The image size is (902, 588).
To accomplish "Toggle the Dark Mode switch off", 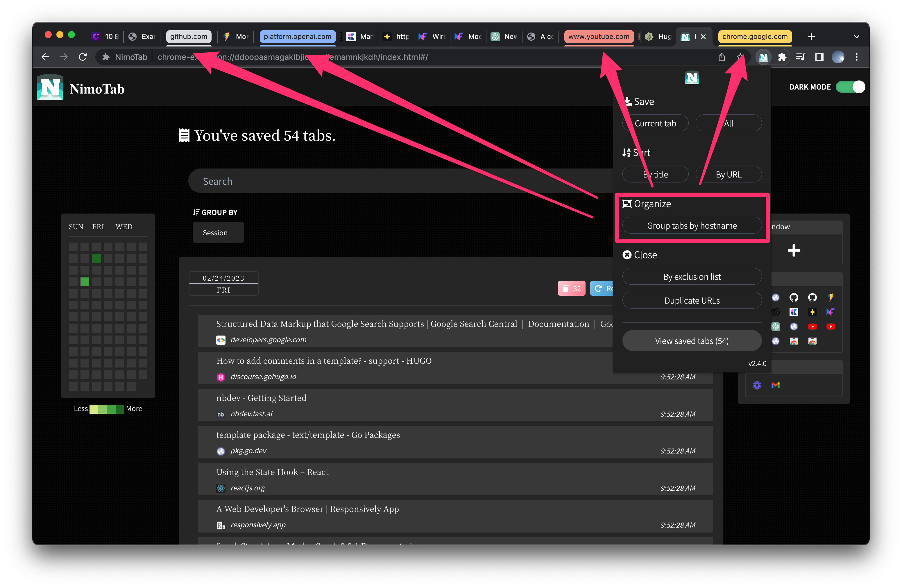I will click(x=851, y=87).
